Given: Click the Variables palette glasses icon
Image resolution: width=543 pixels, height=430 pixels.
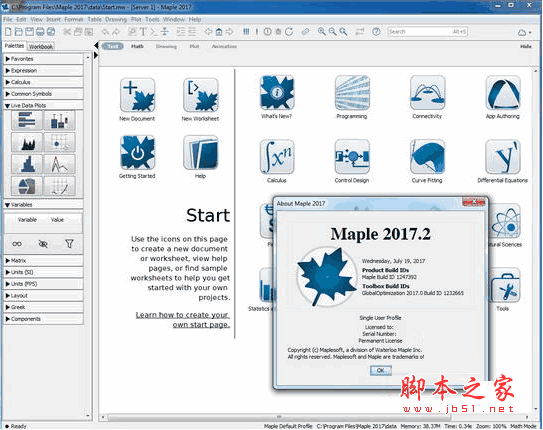Looking at the screenshot, I should [17, 244].
